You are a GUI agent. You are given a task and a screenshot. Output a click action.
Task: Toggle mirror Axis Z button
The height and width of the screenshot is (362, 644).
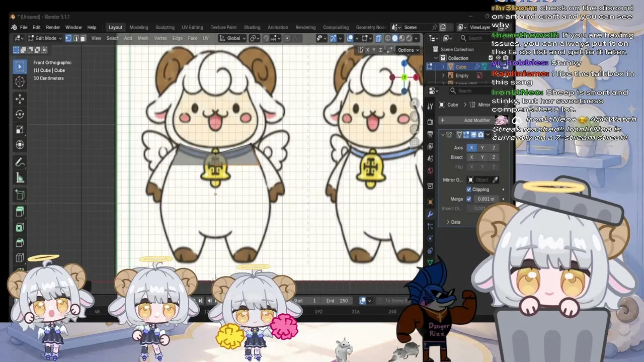(x=494, y=148)
